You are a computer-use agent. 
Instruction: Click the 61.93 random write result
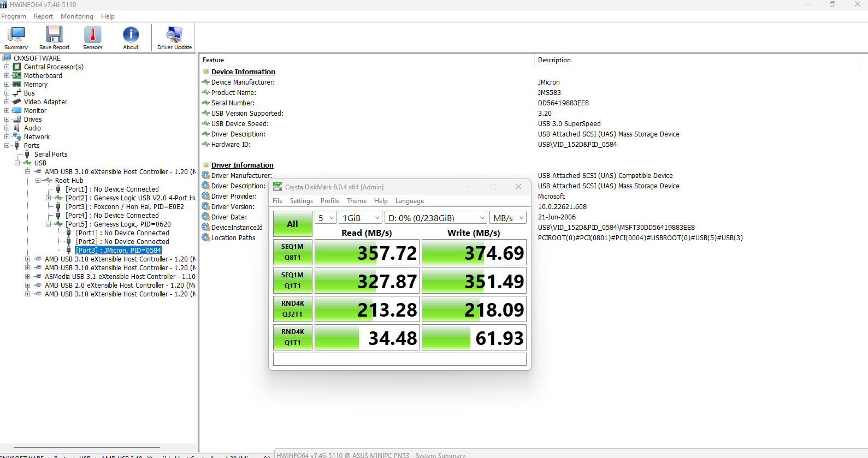[474, 337]
